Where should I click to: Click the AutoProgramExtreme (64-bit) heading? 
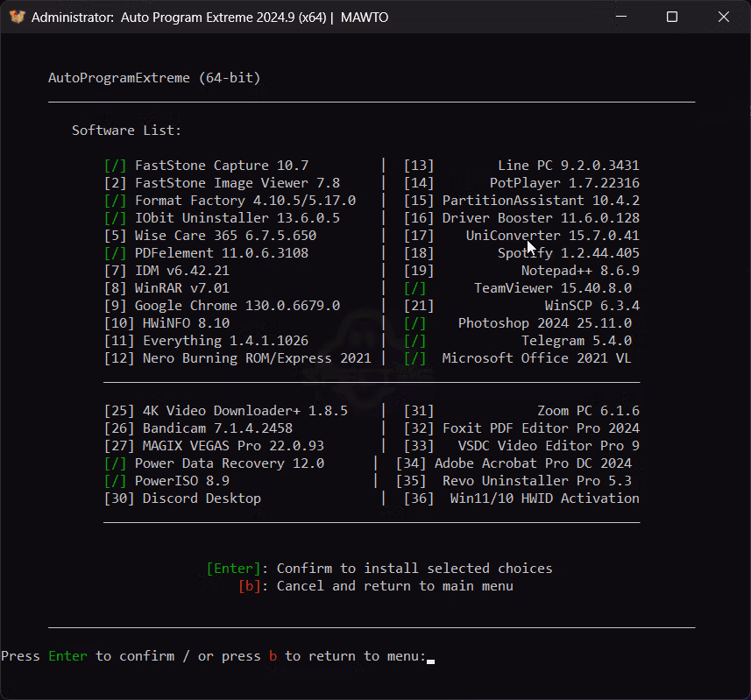[x=154, y=78]
